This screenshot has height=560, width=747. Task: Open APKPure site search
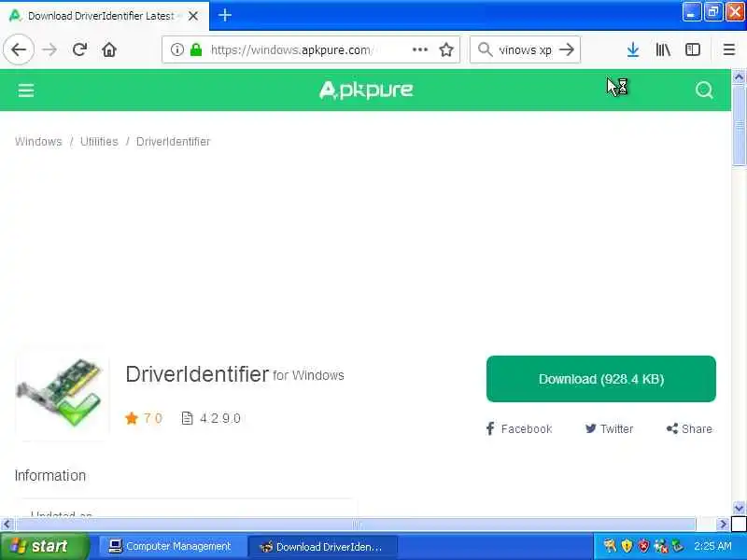pos(704,90)
